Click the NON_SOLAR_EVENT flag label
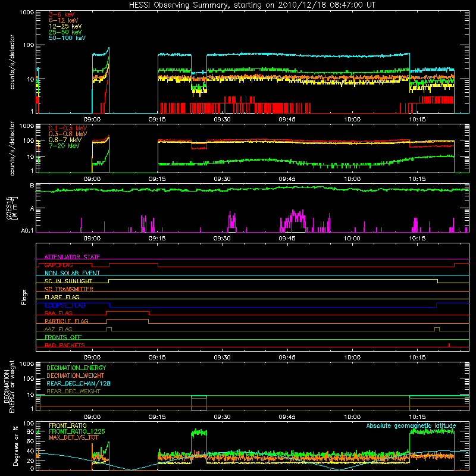The width and height of the screenshot is (476, 476). 72,273
